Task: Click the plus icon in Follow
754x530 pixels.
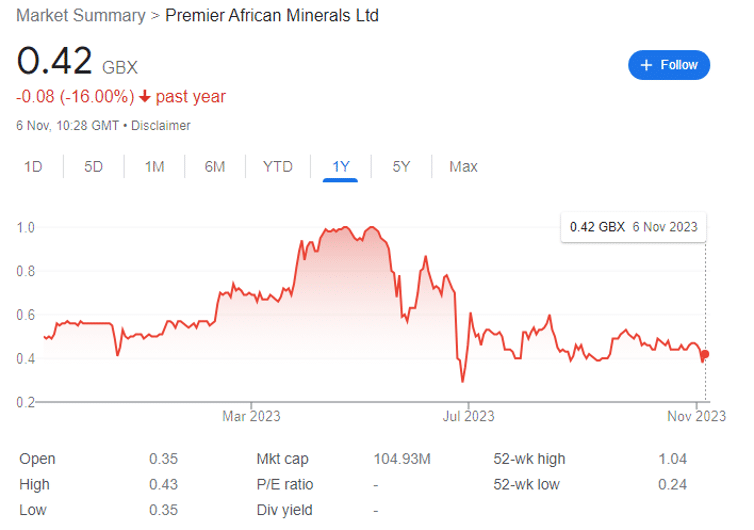Action: (x=646, y=65)
